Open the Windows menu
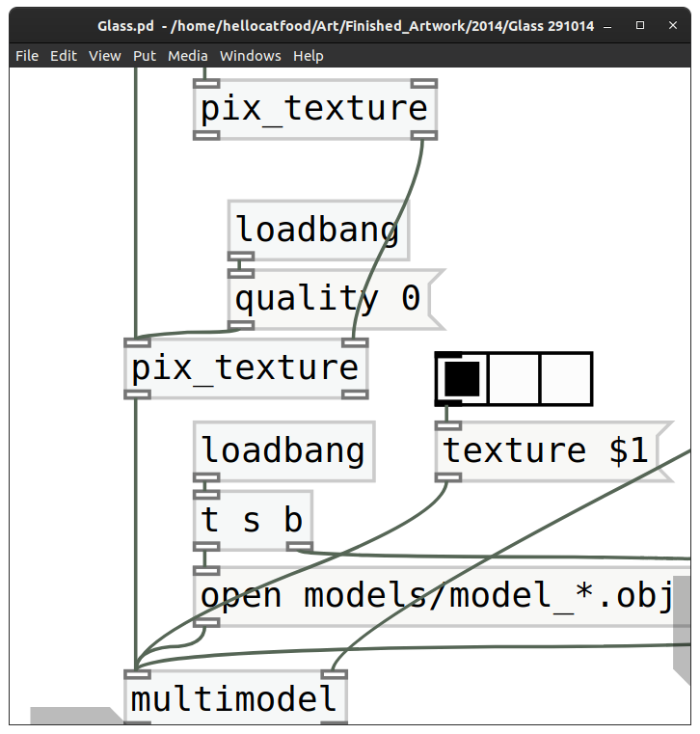This screenshot has height=734, width=700. coord(251,56)
